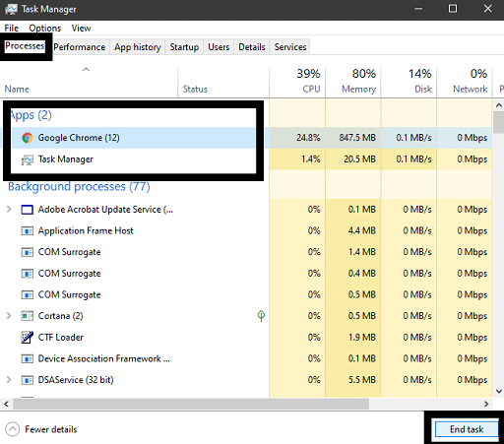Click the horizontal scrollbar left arrow
The width and height of the screenshot is (504, 444).
(6, 404)
